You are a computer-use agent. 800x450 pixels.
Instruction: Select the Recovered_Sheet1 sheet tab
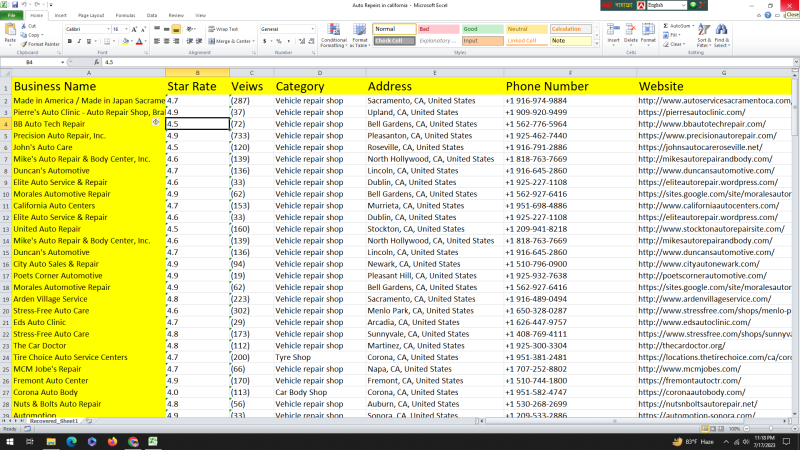(x=54, y=421)
